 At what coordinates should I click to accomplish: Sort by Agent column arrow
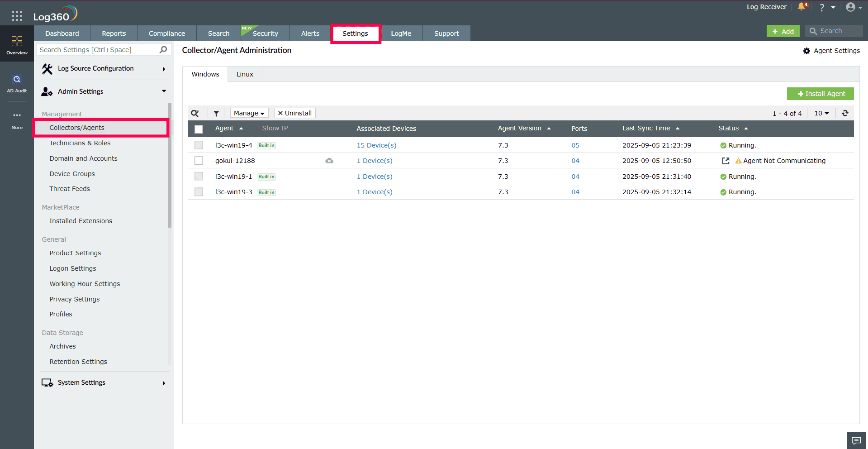pos(241,129)
